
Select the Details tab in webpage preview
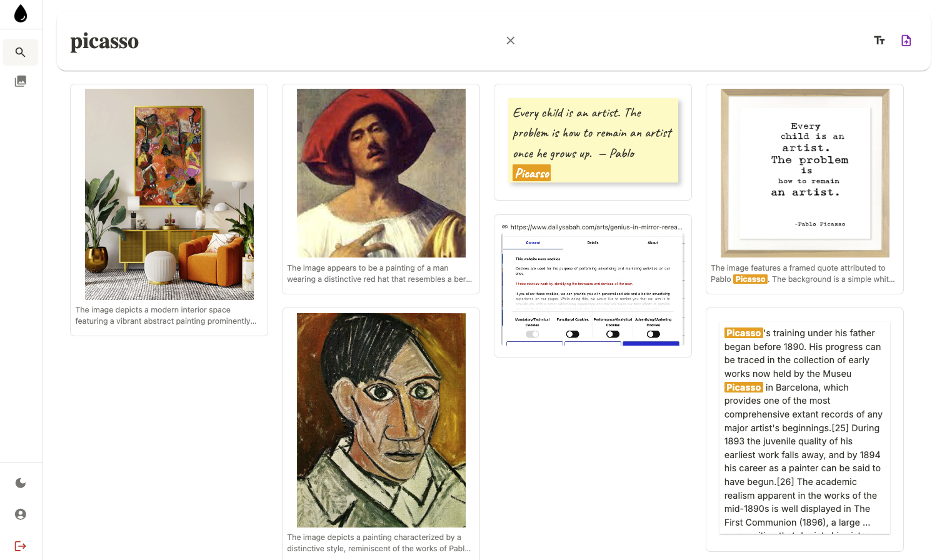tap(593, 242)
